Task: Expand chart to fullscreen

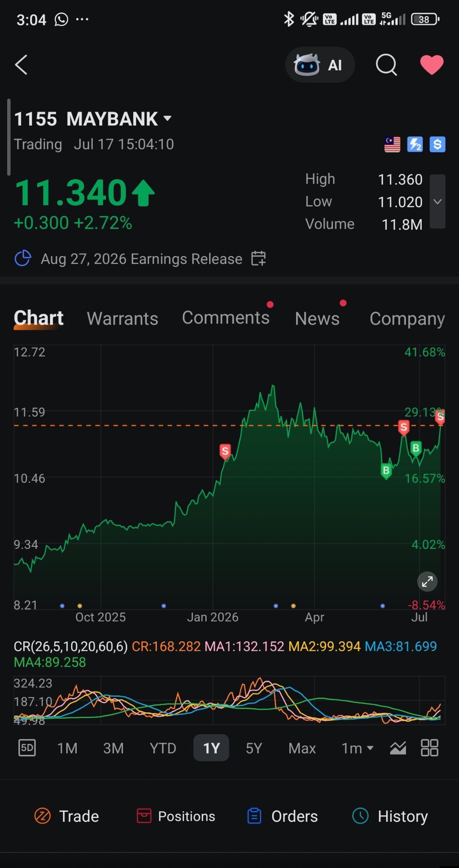Action: tap(427, 581)
